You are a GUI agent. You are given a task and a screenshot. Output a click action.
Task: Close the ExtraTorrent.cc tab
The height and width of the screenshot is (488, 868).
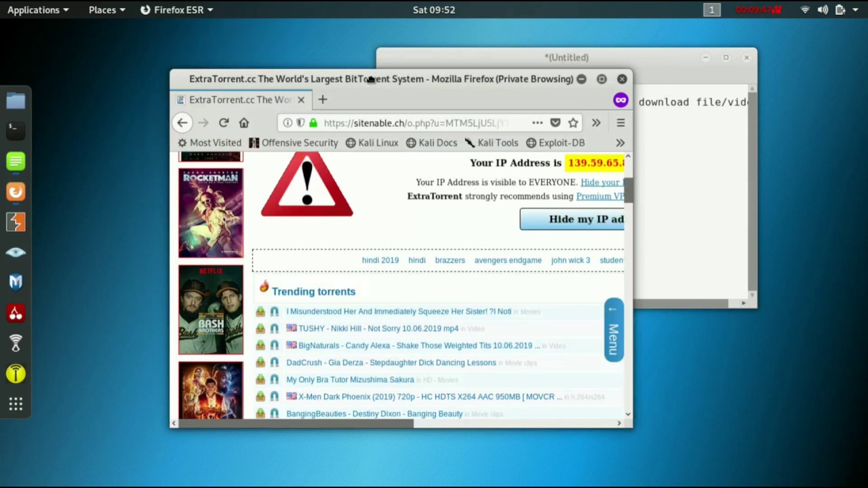300,100
